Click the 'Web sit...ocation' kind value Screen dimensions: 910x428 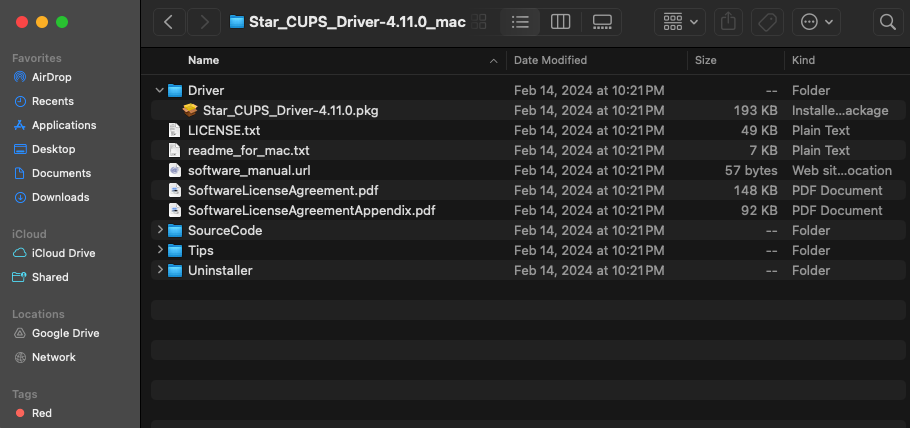tap(842, 170)
